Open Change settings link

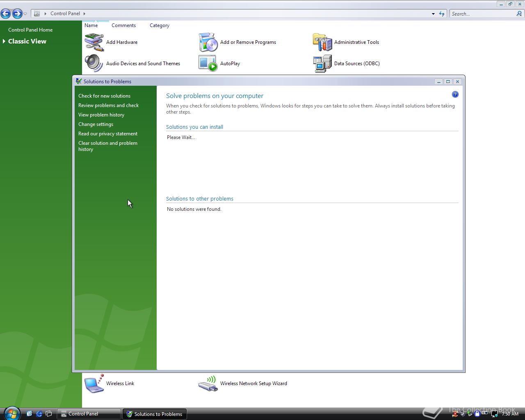(x=96, y=124)
